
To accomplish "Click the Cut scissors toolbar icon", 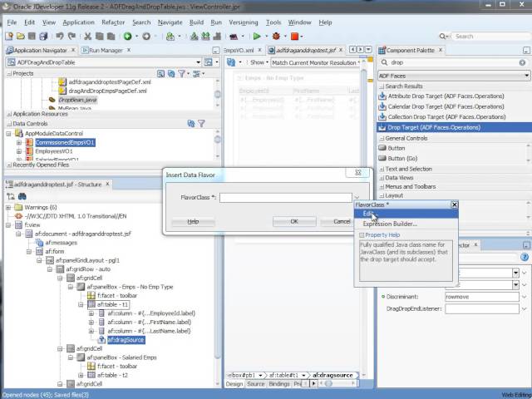I will pos(88,36).
